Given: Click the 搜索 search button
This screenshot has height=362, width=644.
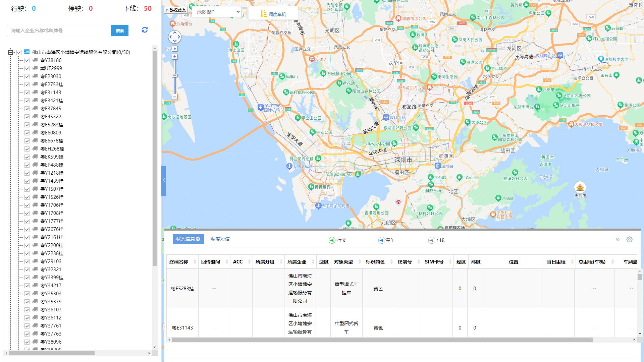Looking at the screenshot, I should coord(120,31).
